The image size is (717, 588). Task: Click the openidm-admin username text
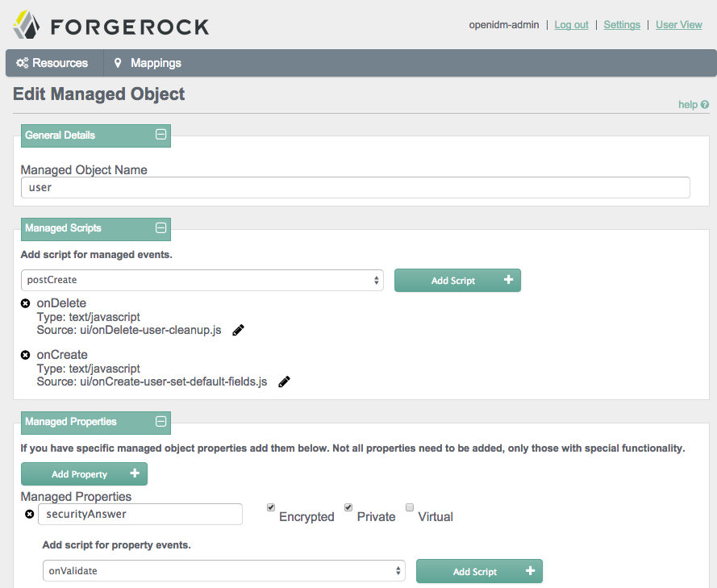[x=504, y=25]
